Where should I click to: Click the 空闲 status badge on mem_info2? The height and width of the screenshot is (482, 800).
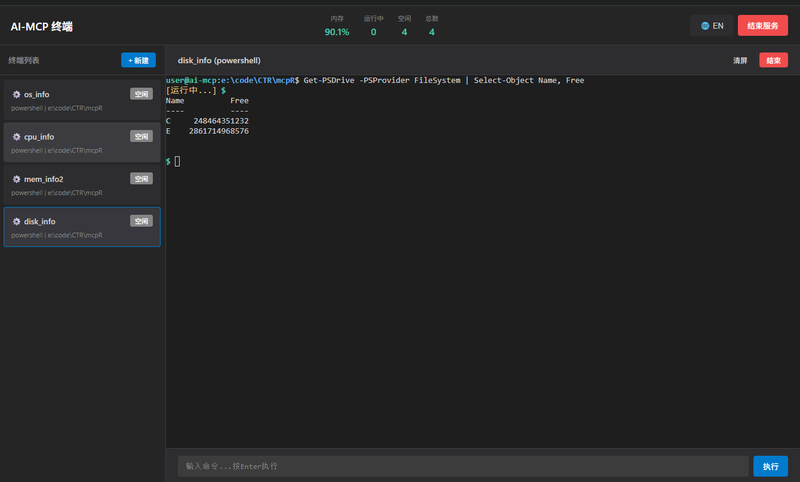click(x=141, y=179)
